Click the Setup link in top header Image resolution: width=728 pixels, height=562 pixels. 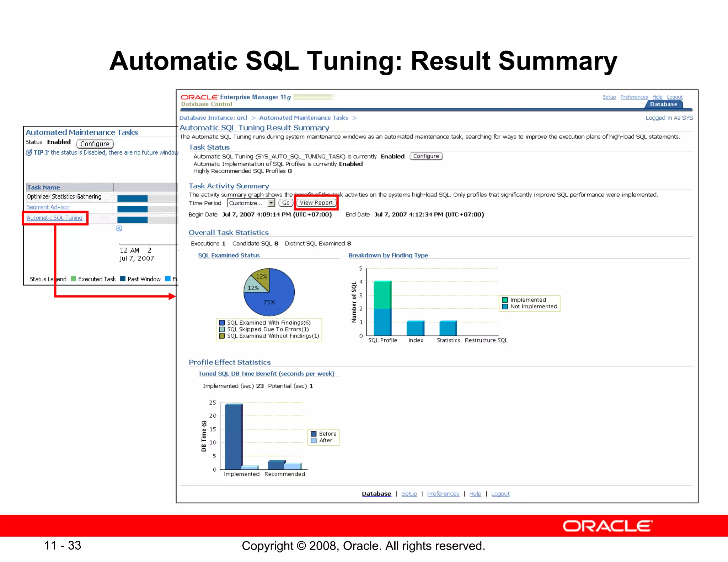pos(609,97)
